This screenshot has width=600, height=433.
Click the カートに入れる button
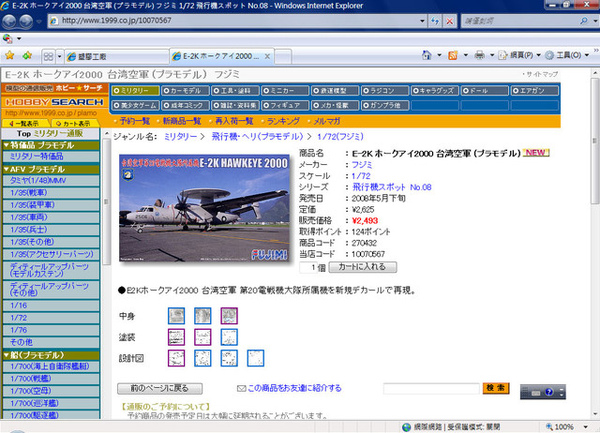pos(362,267)
